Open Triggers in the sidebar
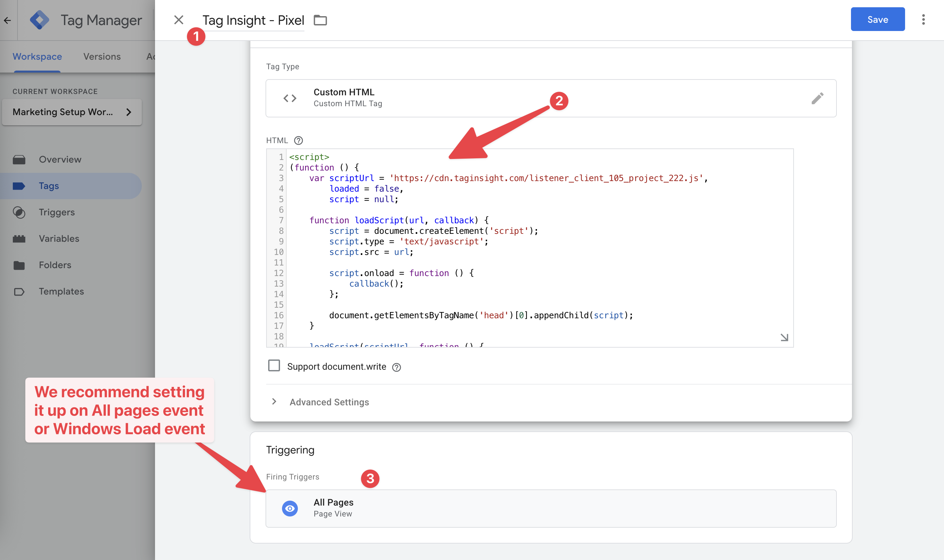The image size is (944, 560). coord(57,212)
